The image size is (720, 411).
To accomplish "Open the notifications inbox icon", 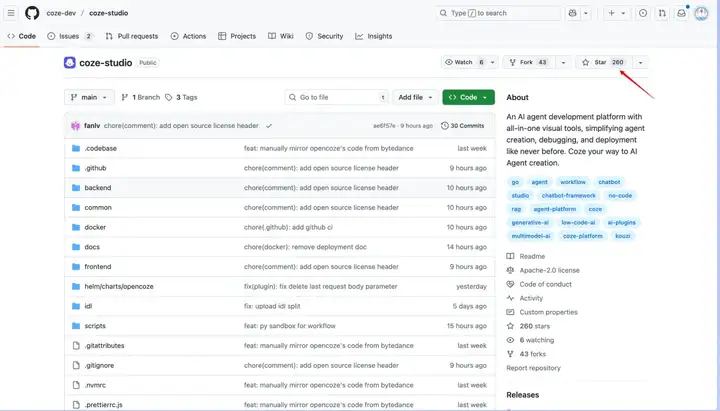I will tap(681, 13).
